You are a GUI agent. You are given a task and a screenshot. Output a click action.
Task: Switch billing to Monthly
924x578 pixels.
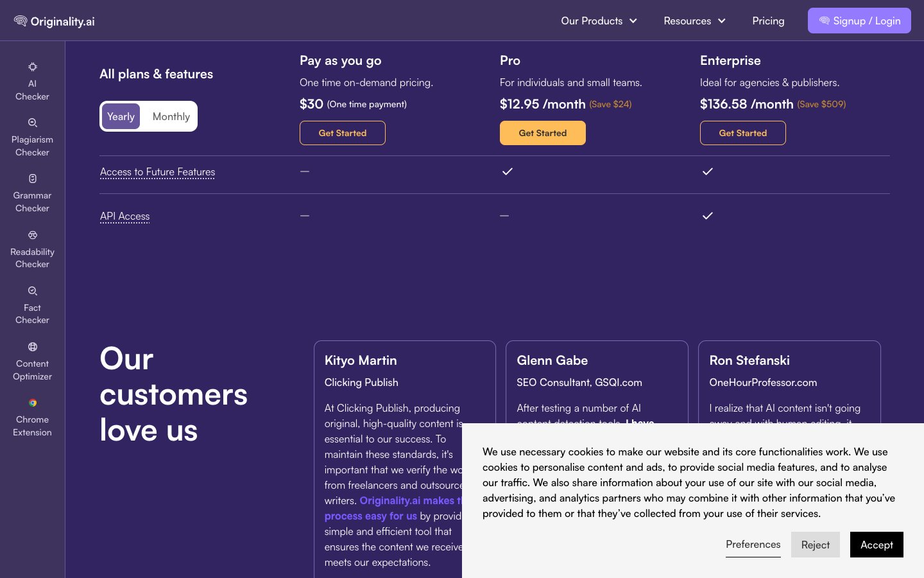pos(171,116)
